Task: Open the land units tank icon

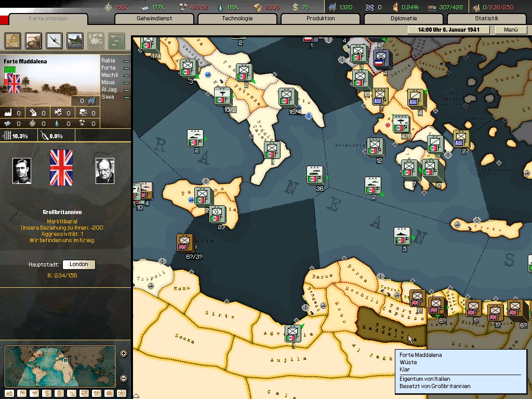Action: click(34, 41)
